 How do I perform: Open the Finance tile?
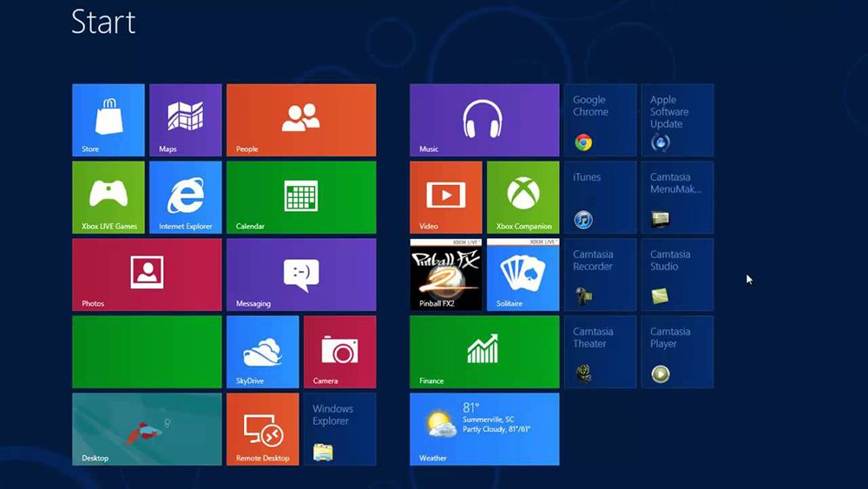coord(484,353)
